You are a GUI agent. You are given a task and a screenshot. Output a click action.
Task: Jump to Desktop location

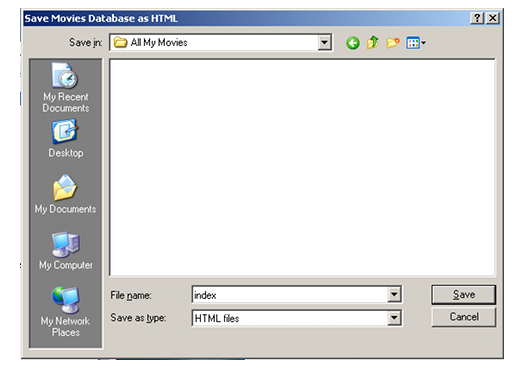point(65,139)
